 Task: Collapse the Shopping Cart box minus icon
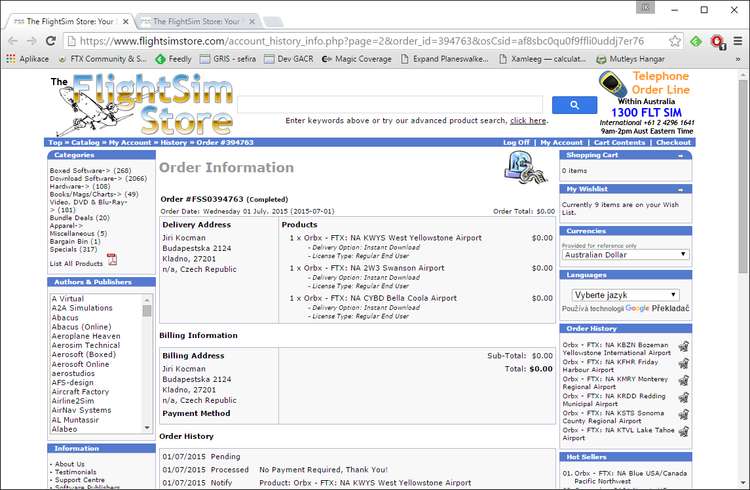(x=680, y=156)
